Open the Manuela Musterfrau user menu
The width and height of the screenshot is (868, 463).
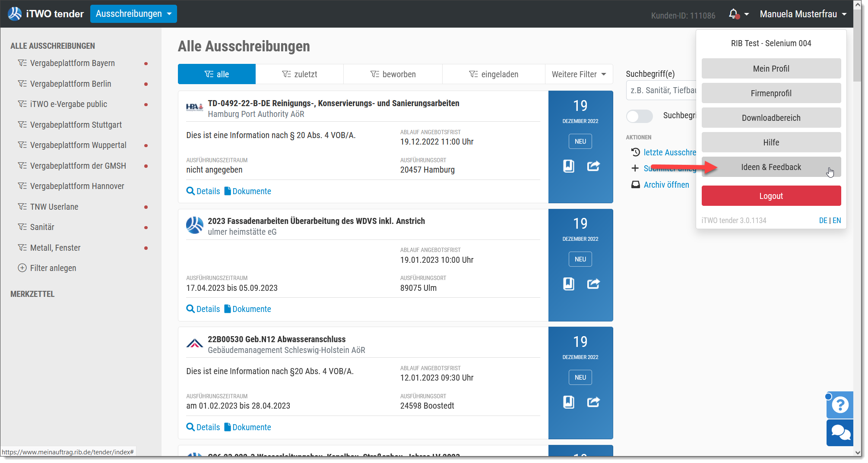coord(803,14)
